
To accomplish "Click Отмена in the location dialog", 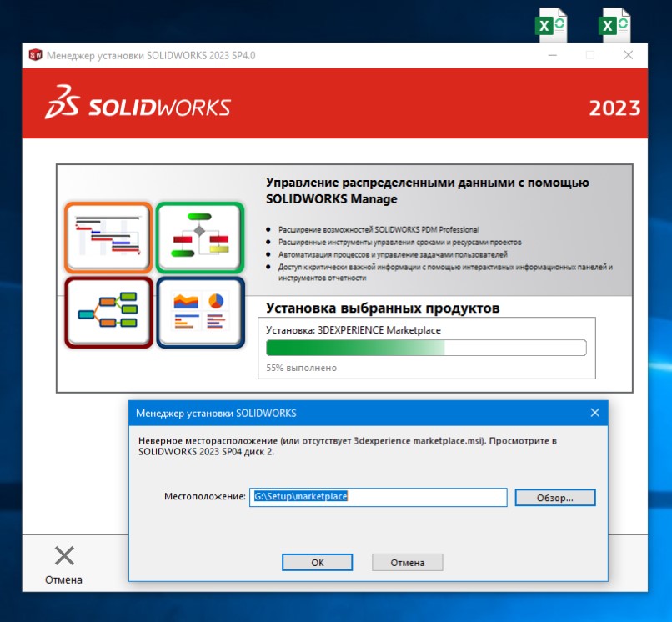I will click(x=407, y=563).
